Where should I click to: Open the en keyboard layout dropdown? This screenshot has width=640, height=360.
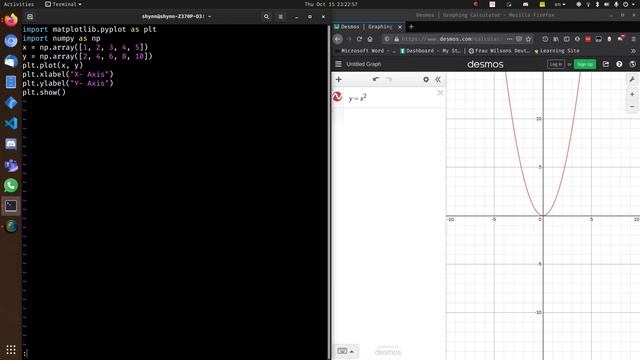[x=560, y=4]
